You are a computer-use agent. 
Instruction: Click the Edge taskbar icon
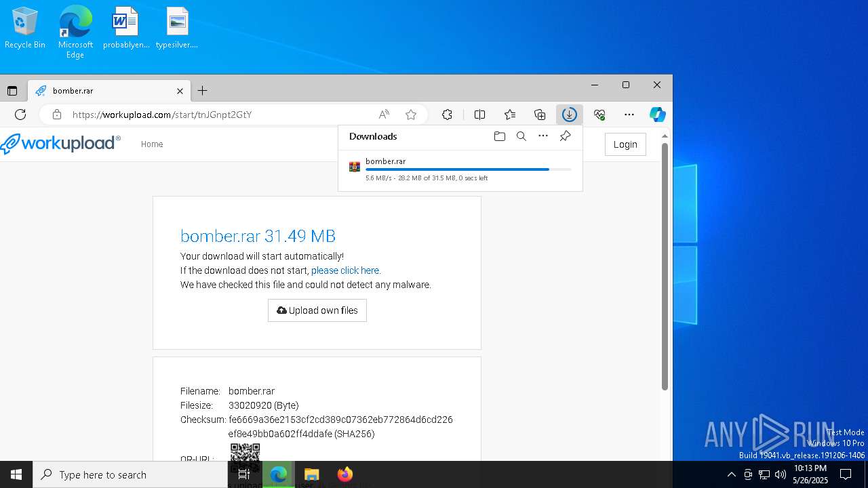click(x=278, y=474)
